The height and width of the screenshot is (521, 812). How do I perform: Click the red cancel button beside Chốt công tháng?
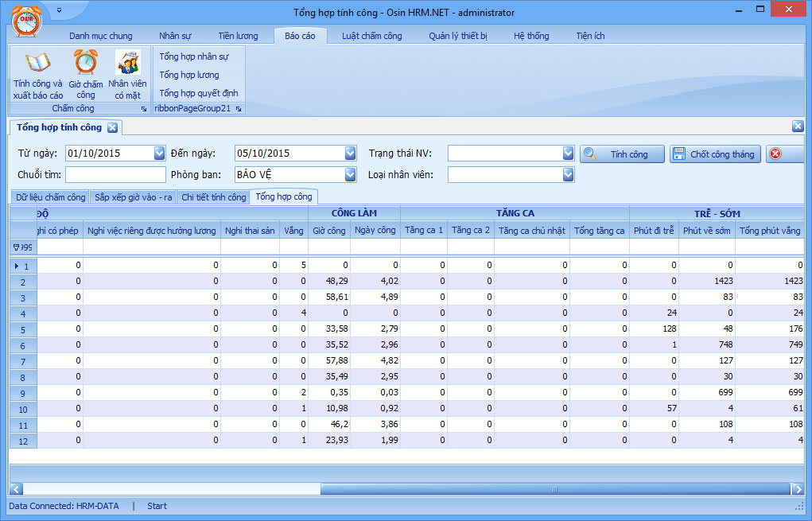tap(775, 154)
